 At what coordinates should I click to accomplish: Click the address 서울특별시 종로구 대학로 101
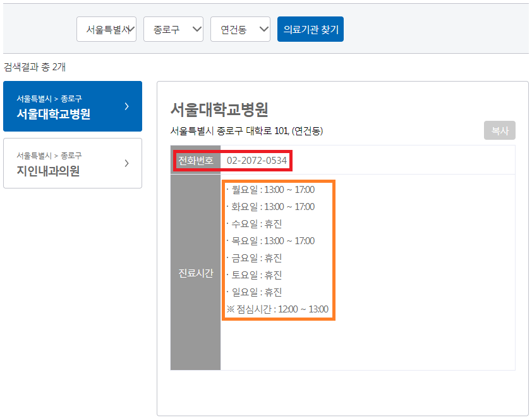[246, 131]
